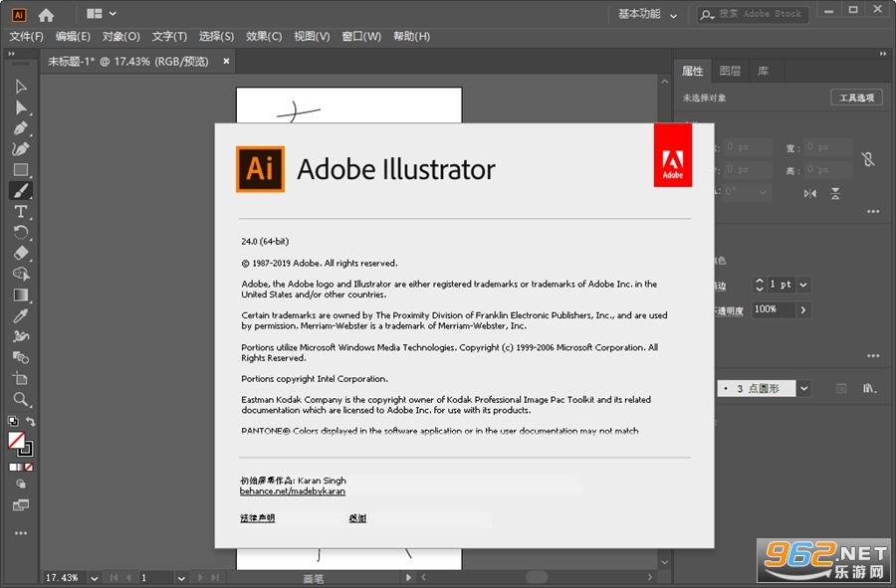The height and width of the screenshot is (588, 896).
Task: Go to the next artboard
Action: [200, 578]
